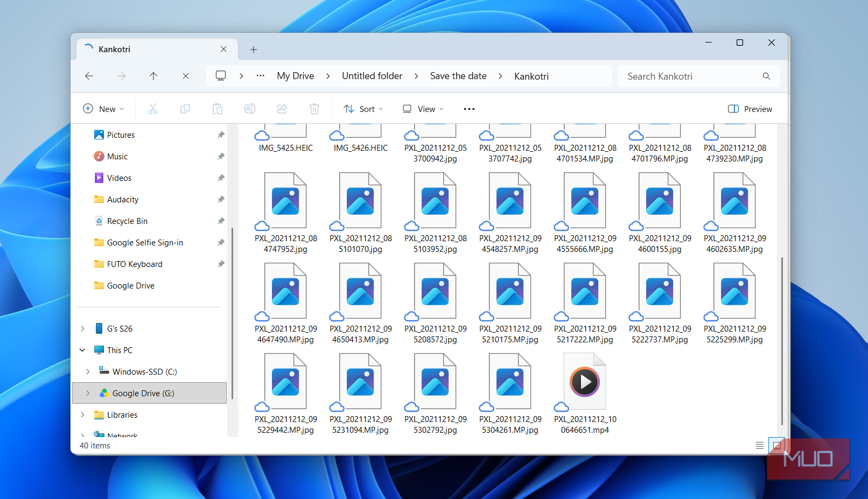Click the Kankotri breadcrumb

coord(531,76)
